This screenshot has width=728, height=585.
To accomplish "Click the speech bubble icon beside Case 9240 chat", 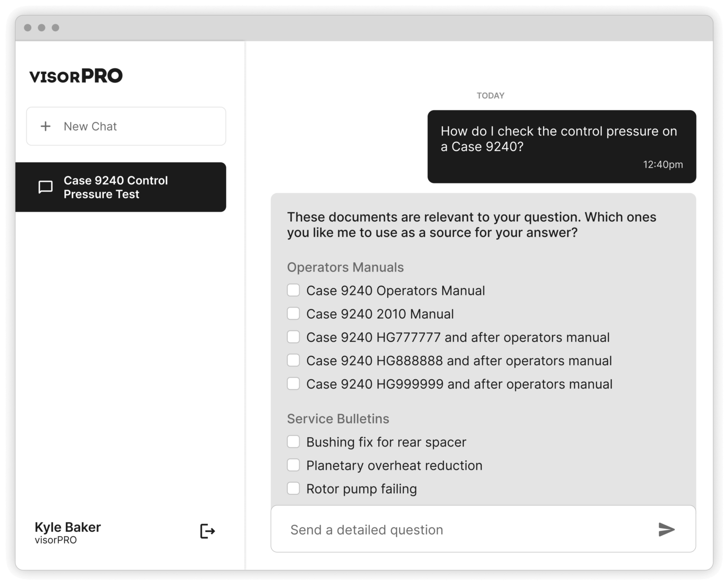I will pos(44,187).
